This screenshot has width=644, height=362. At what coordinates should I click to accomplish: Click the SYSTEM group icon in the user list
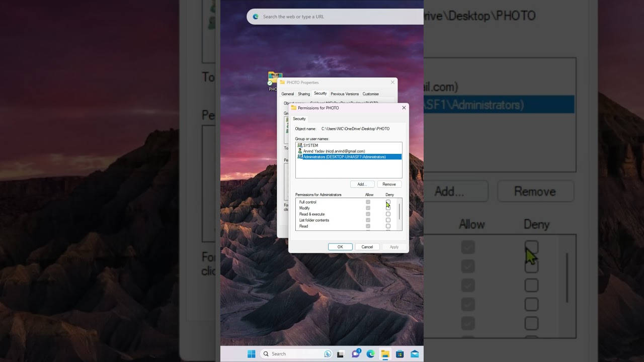pyautogui.click(x=300, y=145)
